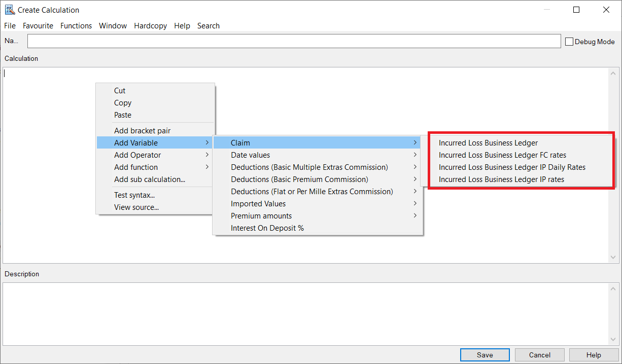Choose Incurred Loss Business Ledger IP Daily Rates

(512, 167)
